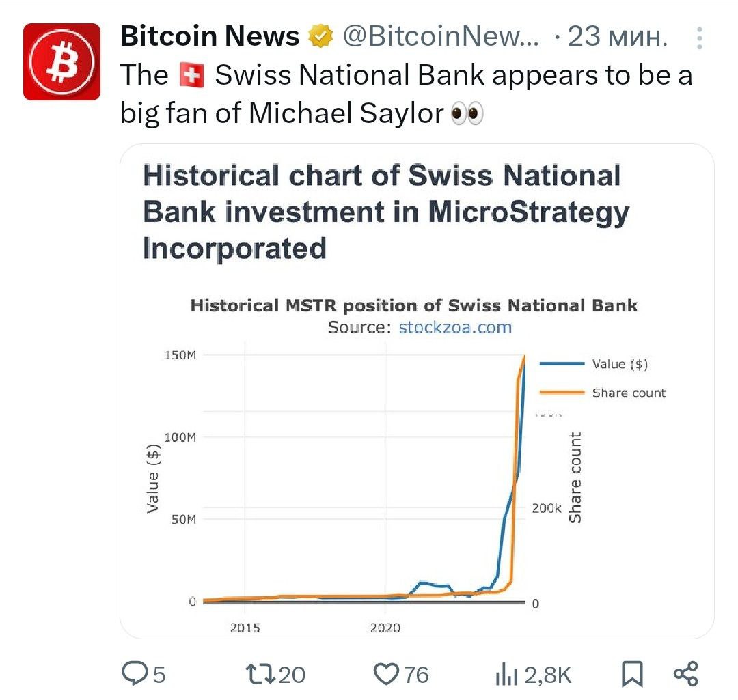Toggle the Value ($) legend entry
738x700 pixels.
coord(620,363)
